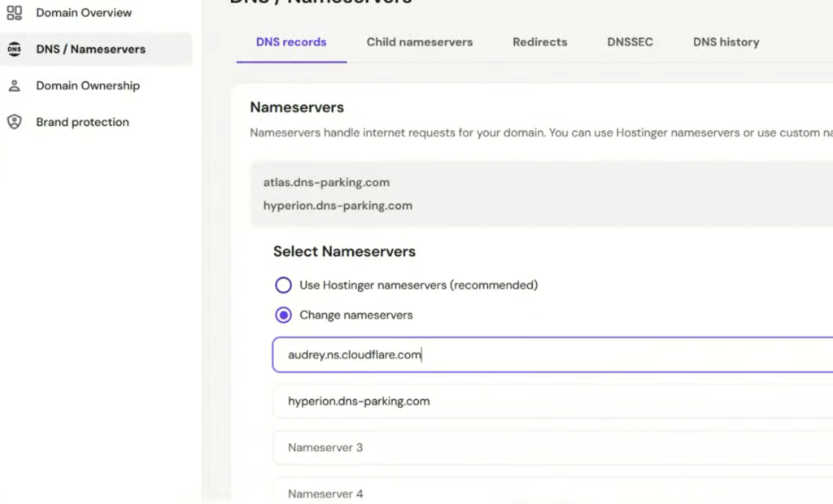The height and width of the screenshot is (504, 833).
Task: Click the Domain Overview grid icon
Action: coord(15,13)
